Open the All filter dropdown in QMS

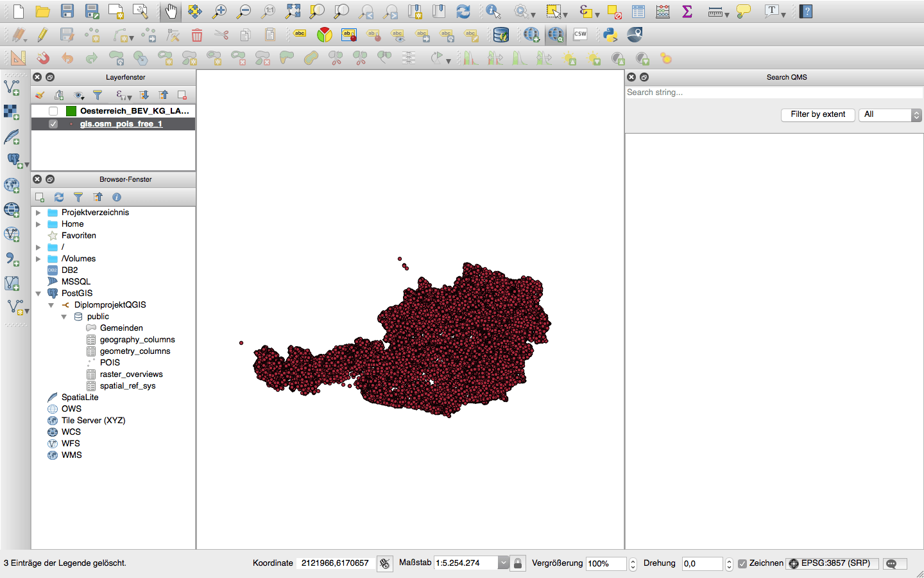(x=890, y=114)
